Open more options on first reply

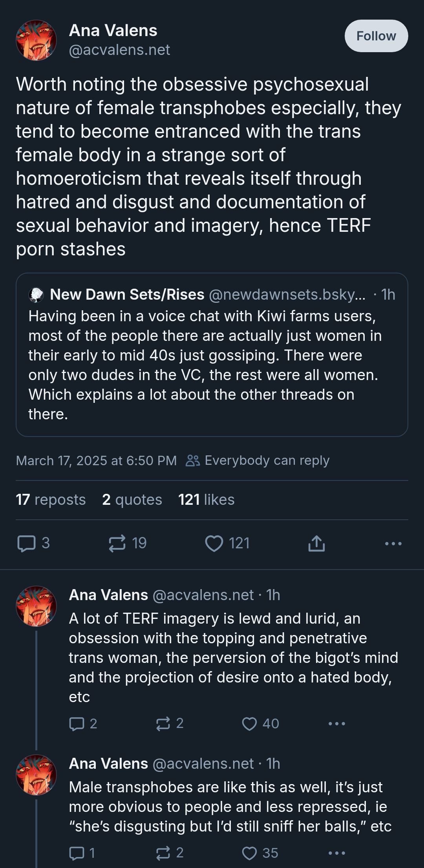point(336,723)
